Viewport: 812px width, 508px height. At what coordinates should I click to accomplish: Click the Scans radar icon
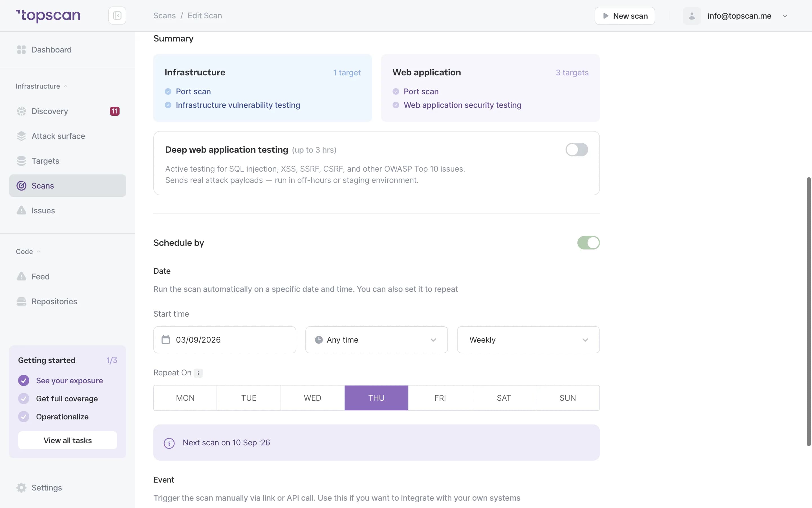coord(21,186)
